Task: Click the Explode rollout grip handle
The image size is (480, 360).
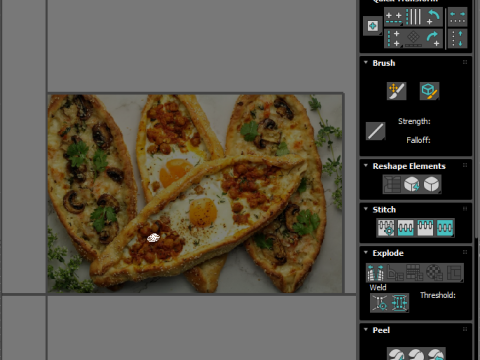Action: (465, 252)
